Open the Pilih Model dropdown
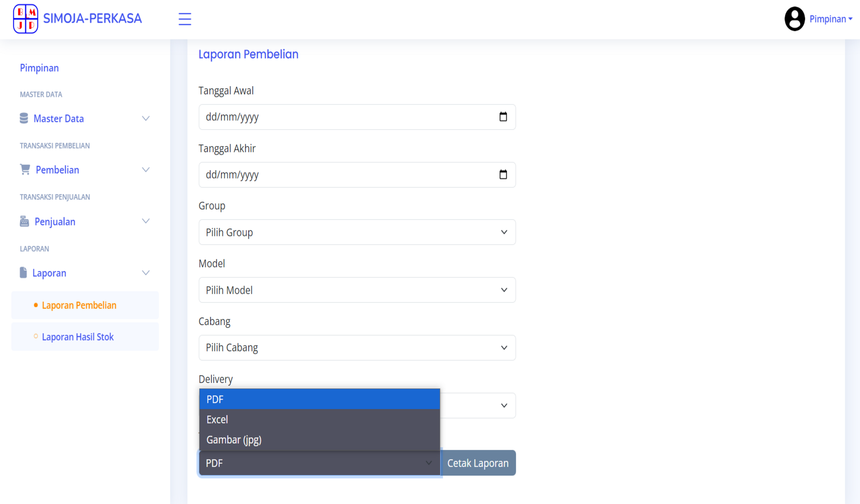Screen dimensions: 860x504 pos(357,290)
